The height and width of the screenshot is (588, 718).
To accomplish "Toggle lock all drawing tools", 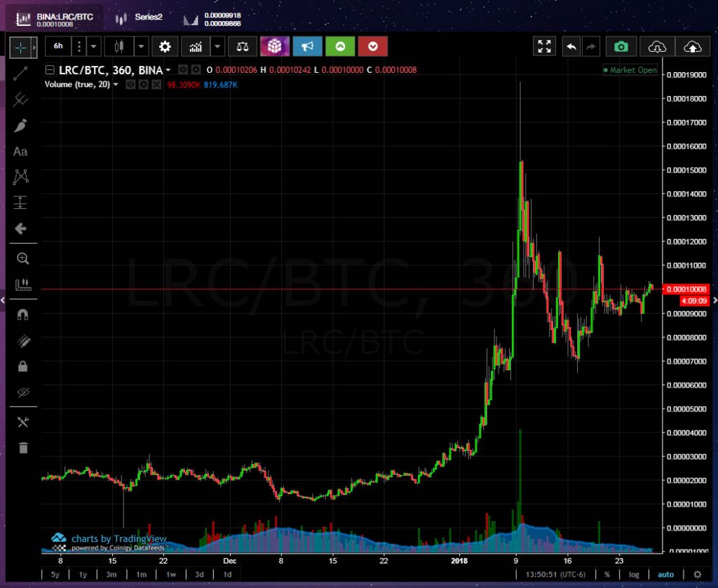I will coord(22,366).
